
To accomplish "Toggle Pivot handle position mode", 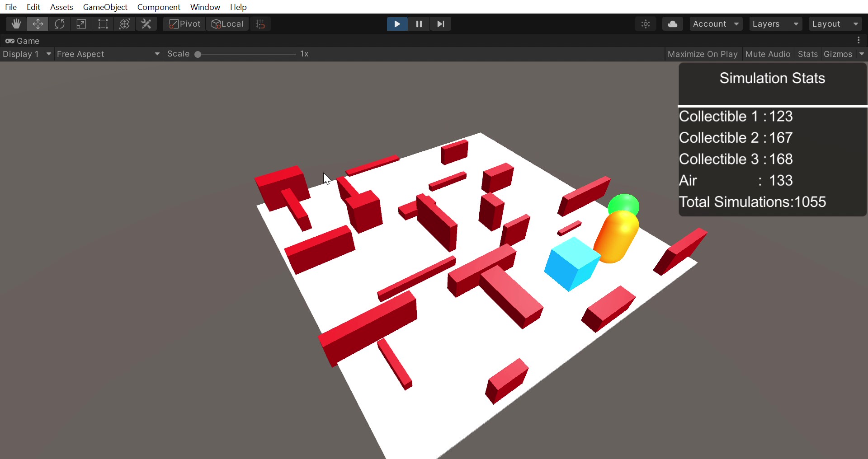I will (184, 23).
